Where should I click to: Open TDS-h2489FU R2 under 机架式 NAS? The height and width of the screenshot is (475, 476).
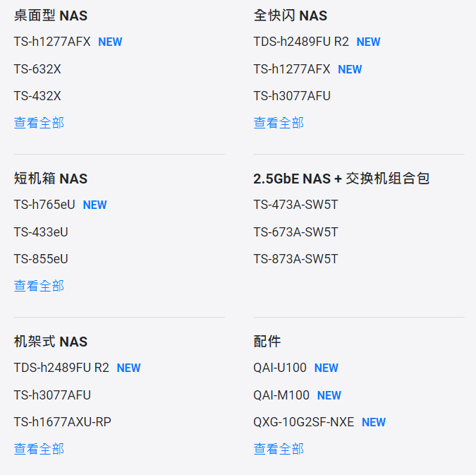tap(61, 368)
